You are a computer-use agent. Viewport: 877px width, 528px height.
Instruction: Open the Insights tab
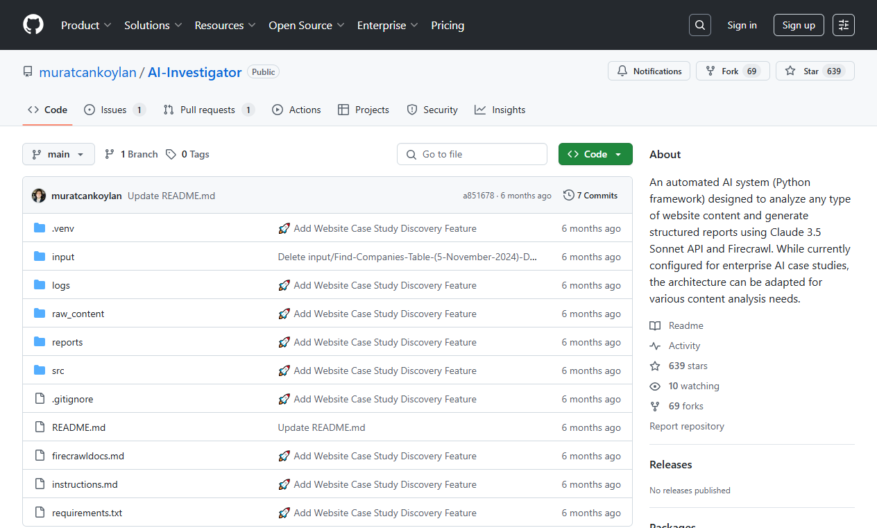coord(499,110)
